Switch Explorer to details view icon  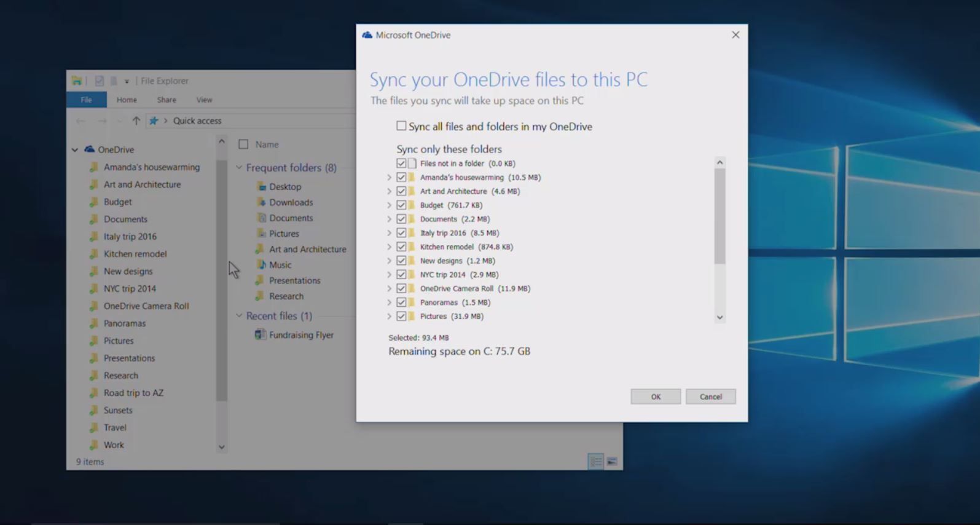point(595,462)
